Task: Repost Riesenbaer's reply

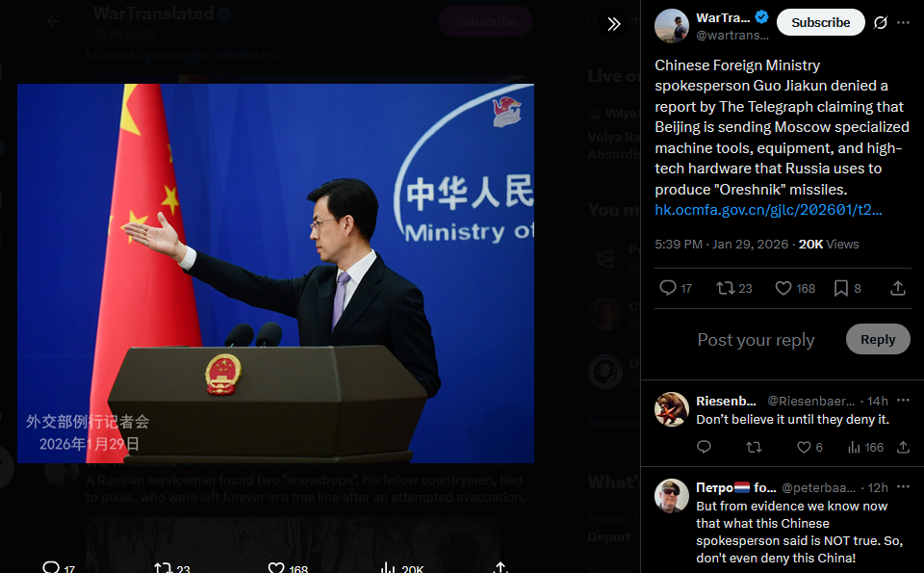Action: point(754,448)
